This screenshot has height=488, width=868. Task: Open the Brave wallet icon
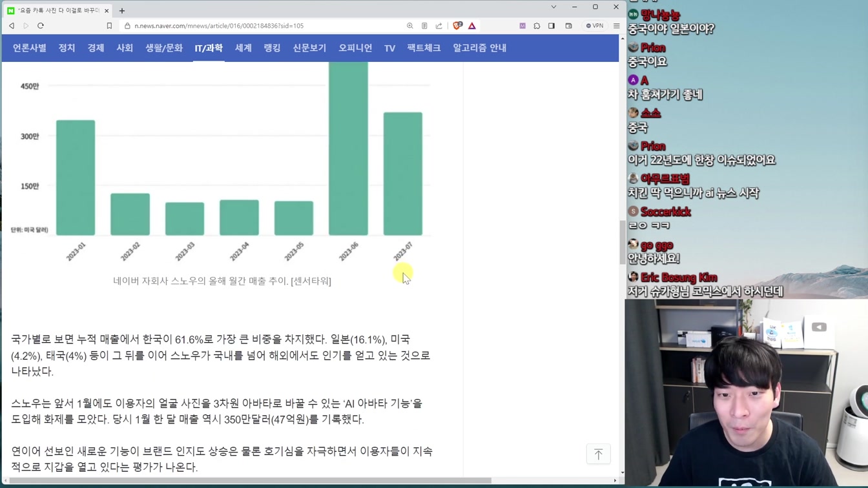coord(569,26)
